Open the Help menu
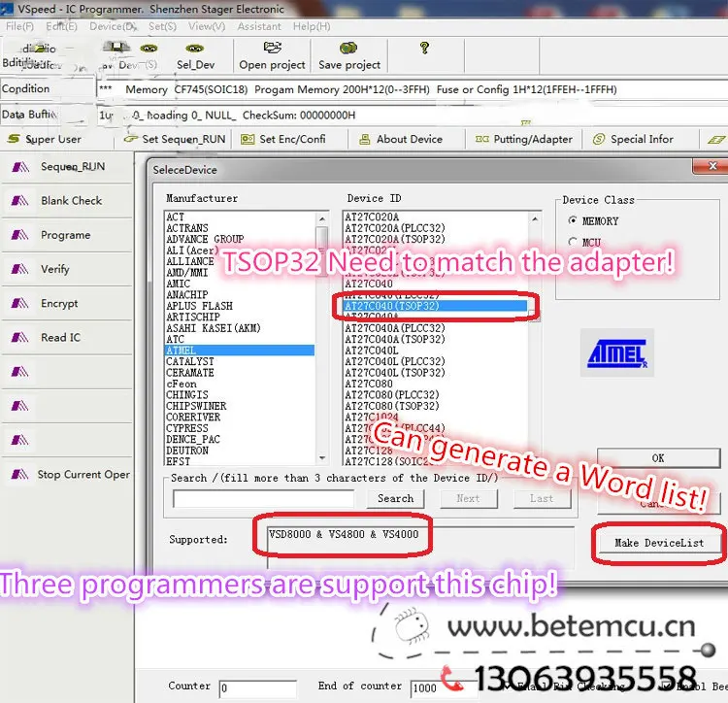The width and height of the screenshot is (728, 703). [x=312, y=26]
